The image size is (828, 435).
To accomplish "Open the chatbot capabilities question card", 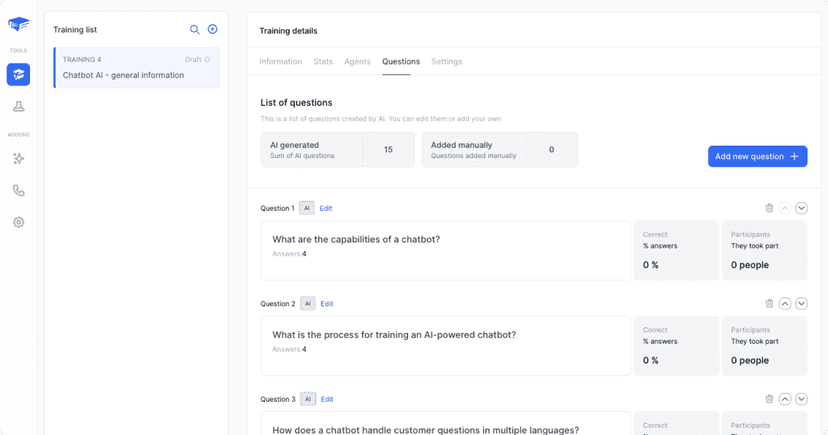I will pyautogui.click(x=446, y=250).
